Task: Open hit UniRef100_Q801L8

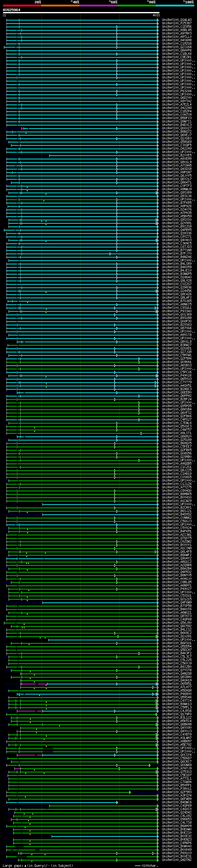Action: point(177,342)
